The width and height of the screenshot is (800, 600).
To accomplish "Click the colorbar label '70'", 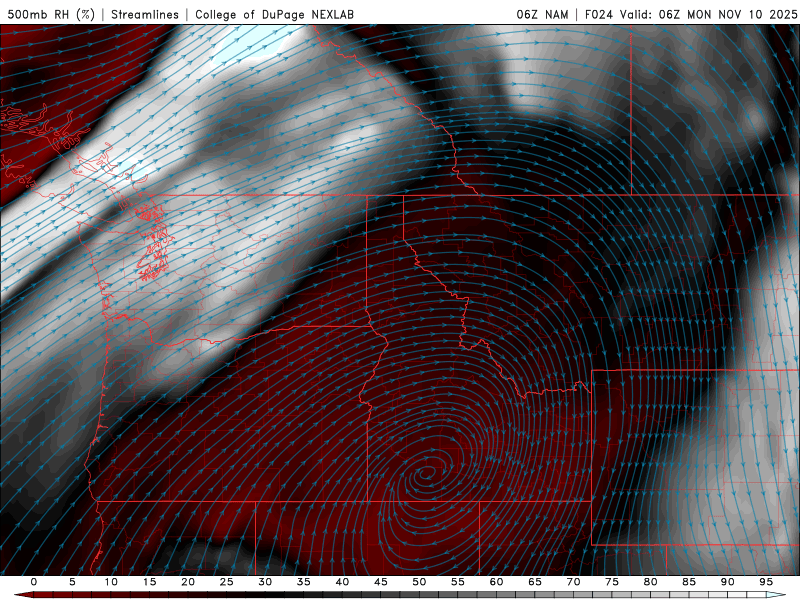I will tap(573, 582).
